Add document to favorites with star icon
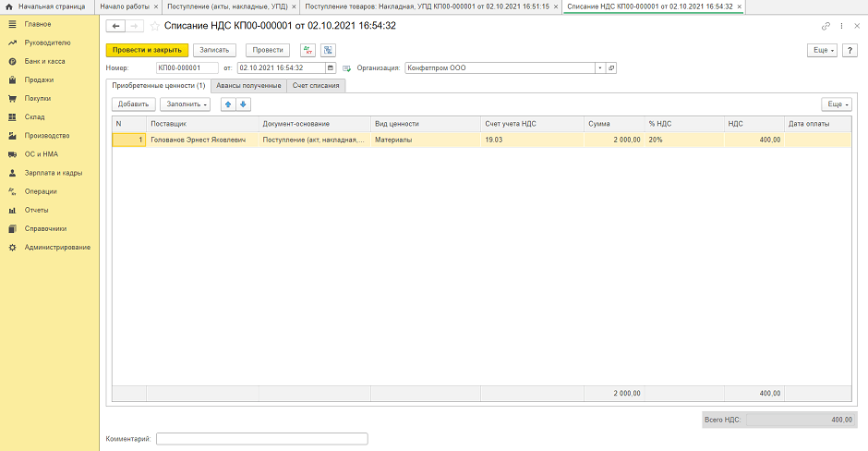Screen dimensions: 868x451 click(x=154, y=26)
